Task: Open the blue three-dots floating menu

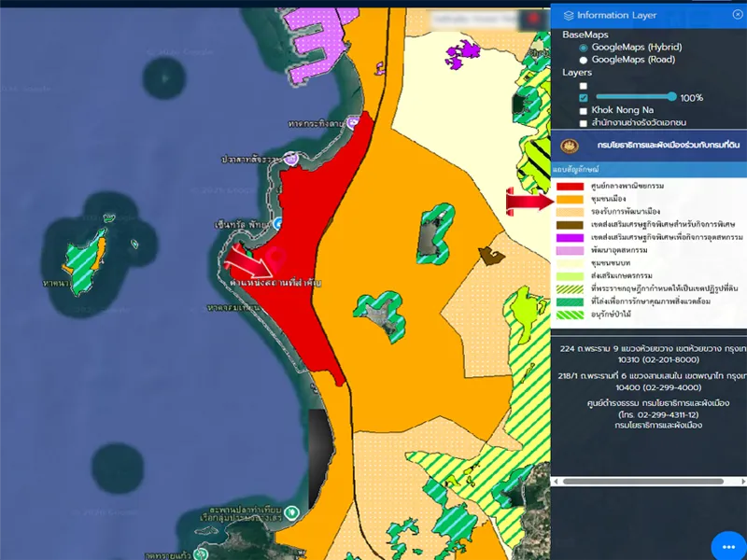Action: click(726, 545)
